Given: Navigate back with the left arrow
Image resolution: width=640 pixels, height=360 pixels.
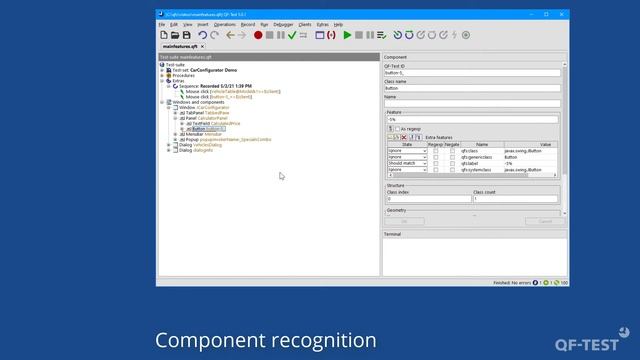Looking at the screenshot, I should click(x=230, y=35).
